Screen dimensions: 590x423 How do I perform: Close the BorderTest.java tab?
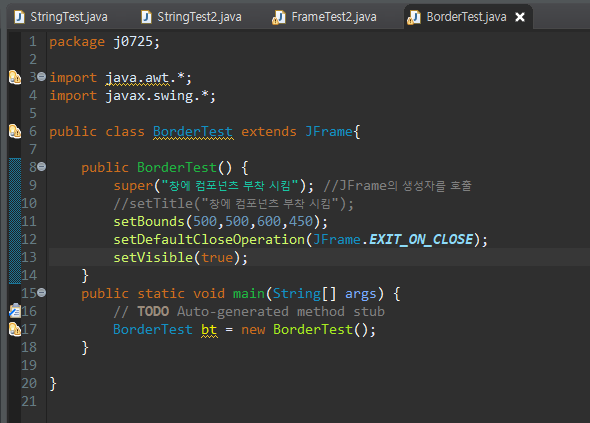tap(520, 17)
